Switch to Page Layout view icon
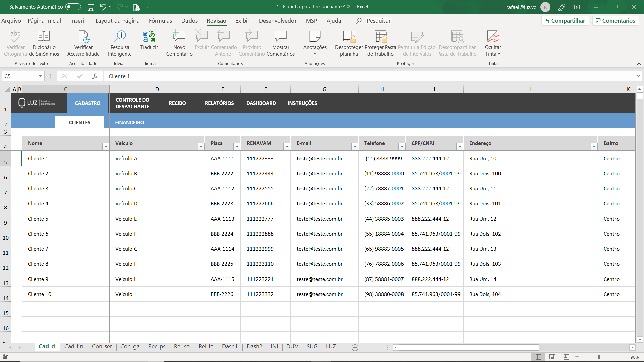This screenshot has width=644, height=362. point(552,357)
